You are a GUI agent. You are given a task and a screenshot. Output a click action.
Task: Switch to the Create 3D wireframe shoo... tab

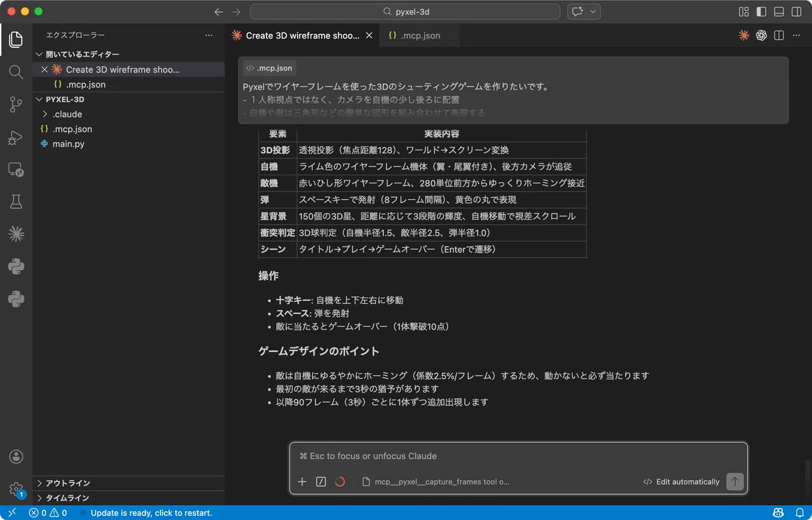click(x=301, y=35)
